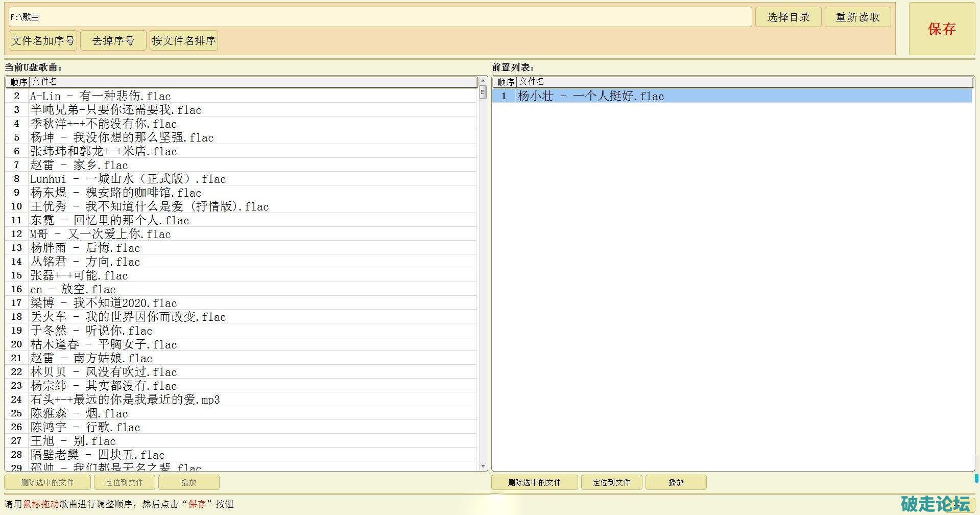
Task: Select 梁博 - 我不知道2020.flac row
Action: (x=103, y=303)
